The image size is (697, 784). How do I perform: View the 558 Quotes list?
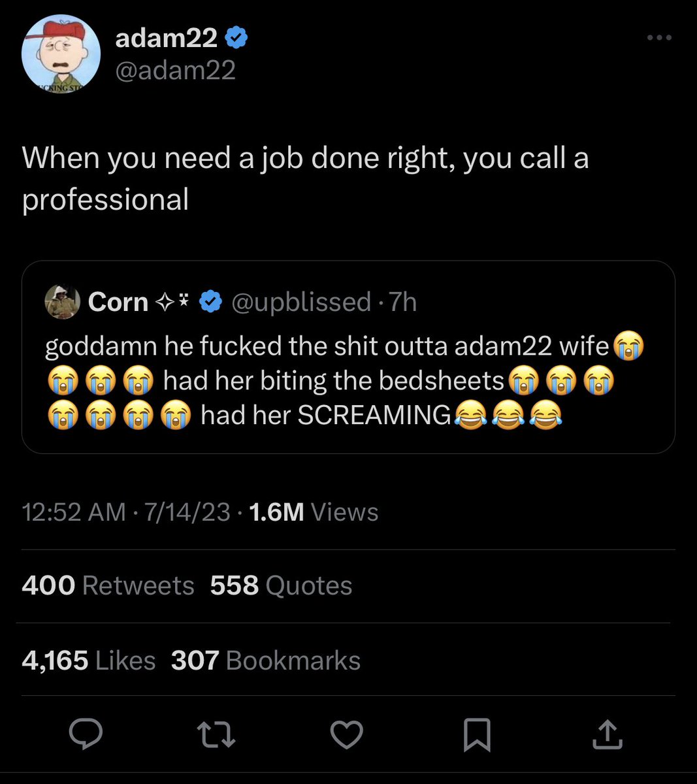(x=282, y=585)
